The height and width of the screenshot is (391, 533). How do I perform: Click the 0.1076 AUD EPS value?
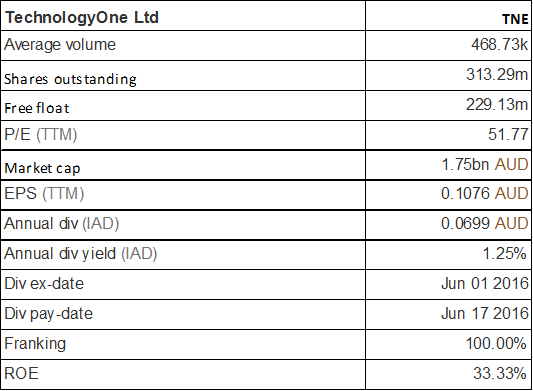click(484, 193)
